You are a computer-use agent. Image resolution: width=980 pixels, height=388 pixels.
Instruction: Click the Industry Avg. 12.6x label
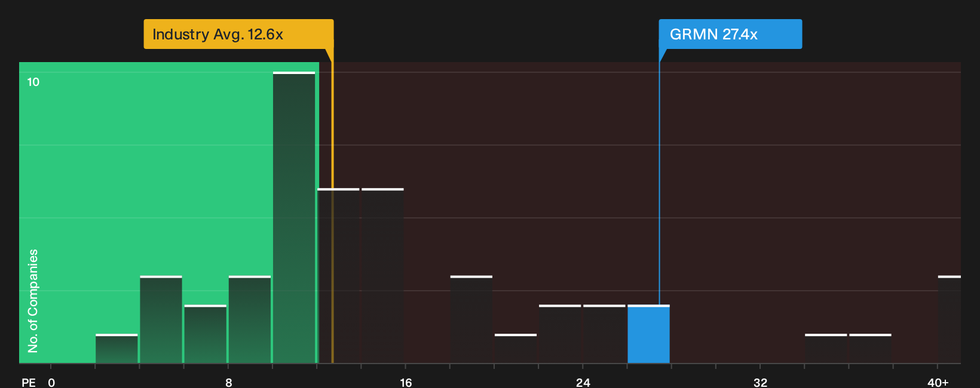coord(238,34)
